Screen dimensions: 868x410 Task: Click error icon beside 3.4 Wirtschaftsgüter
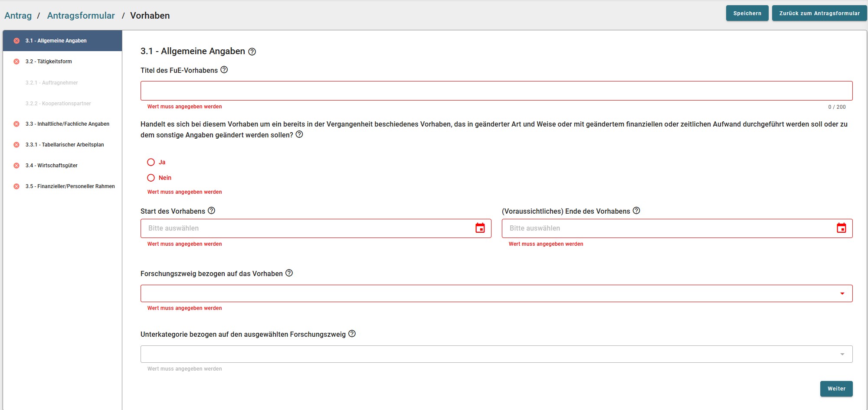pyautogui.click(x=16, y=166)
